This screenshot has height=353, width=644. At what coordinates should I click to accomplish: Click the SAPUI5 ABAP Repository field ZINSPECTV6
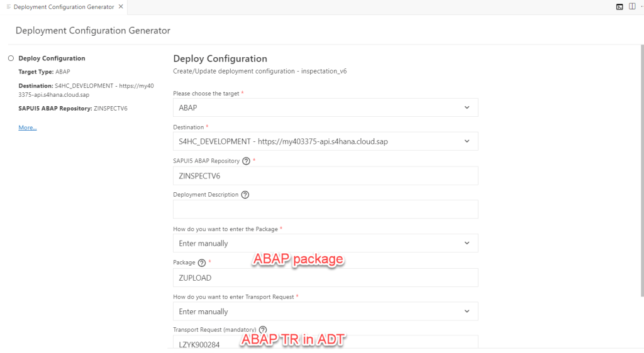(x=325, y=176)
